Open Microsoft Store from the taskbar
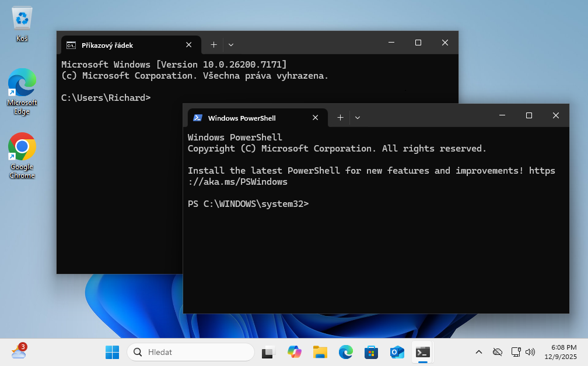The height and width of the screenshot is (366, 588). point(372,352)
